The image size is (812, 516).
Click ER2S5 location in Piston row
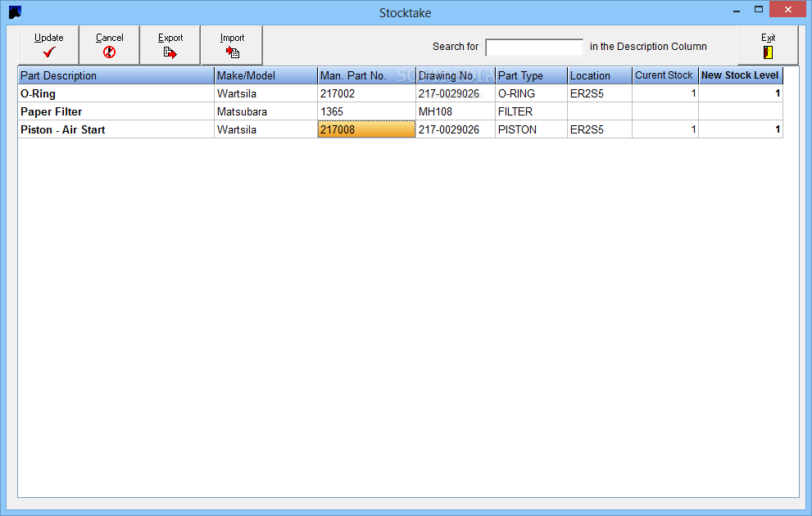[600, 130]
